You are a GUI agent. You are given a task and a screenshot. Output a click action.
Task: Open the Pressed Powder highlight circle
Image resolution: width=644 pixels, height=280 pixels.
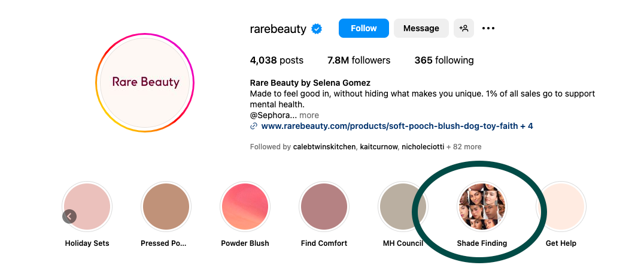[x=166, y=207]
